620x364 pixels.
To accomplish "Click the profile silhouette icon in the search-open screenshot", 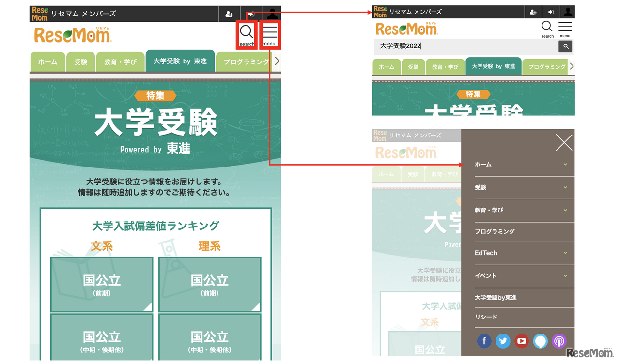I will tap(568, 12).
